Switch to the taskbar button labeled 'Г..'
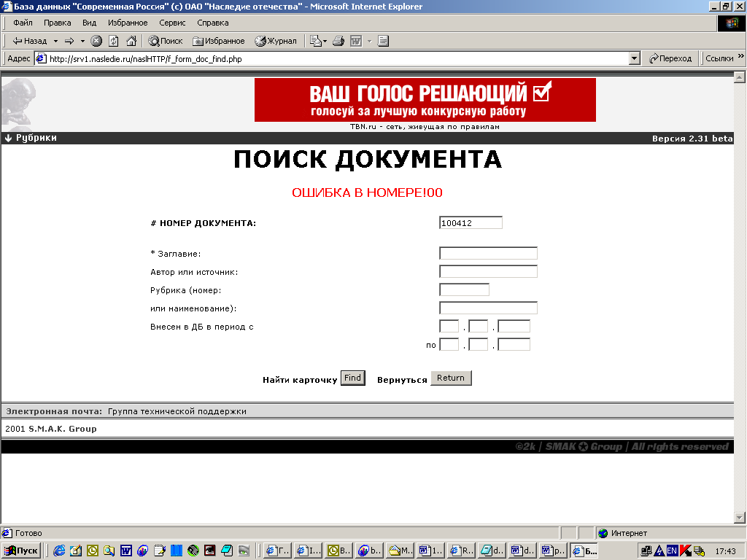Image resolution: width=747 pixels, height=560 pixels. [x=276, y=551]
